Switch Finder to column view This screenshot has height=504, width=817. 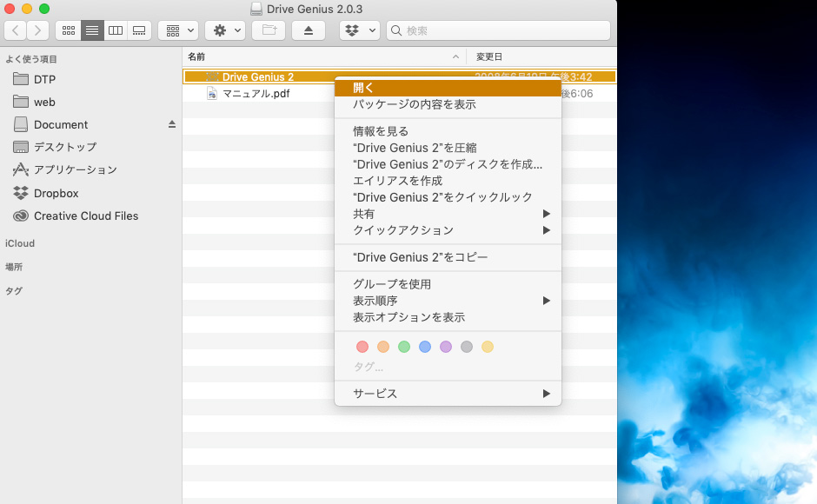tap(116, 30)
